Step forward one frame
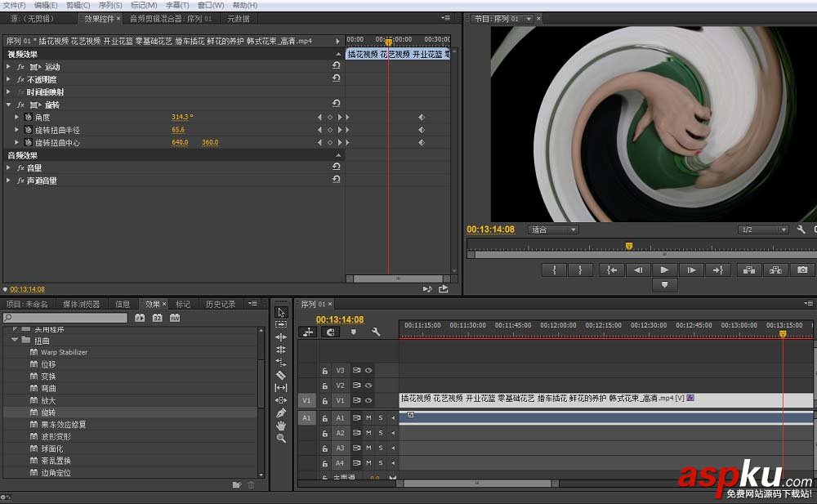817x504 pixels. [691, 270]
